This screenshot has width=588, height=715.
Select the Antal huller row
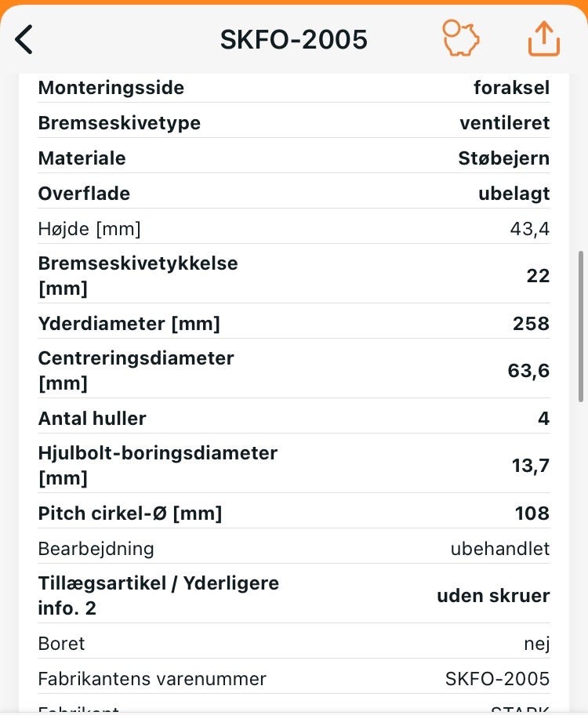tap(294, 419)
